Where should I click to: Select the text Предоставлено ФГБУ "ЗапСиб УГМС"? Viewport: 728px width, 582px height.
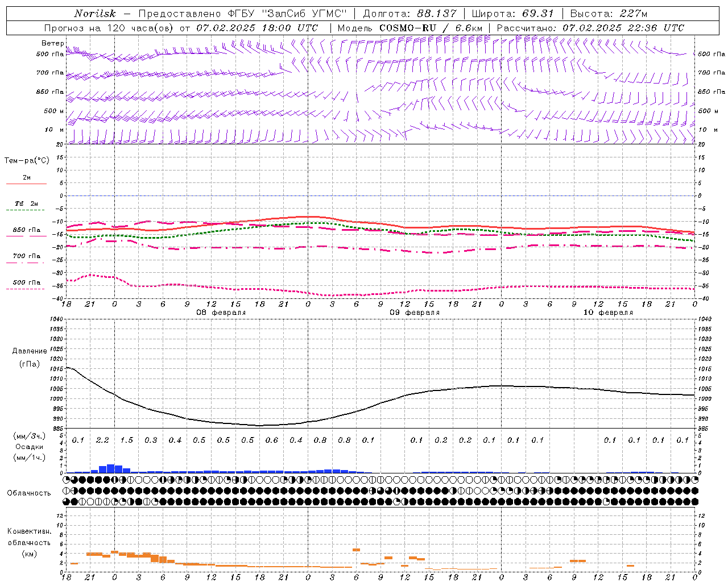point(242,14)
